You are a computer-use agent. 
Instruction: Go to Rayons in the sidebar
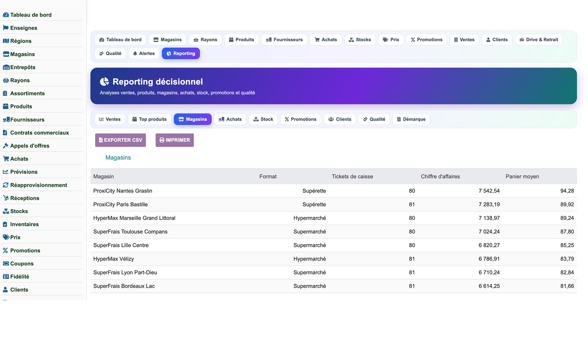point(42,80)
